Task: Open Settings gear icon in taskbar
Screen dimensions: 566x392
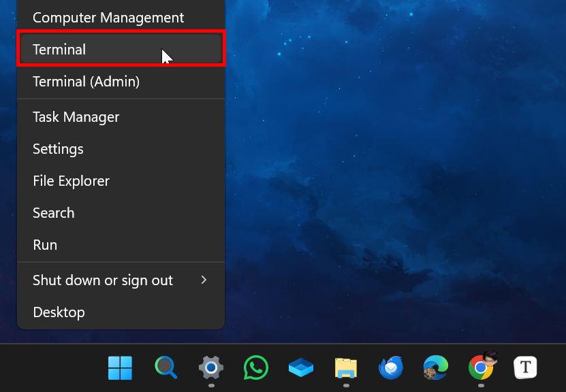Action: click(x=211, y=367)
